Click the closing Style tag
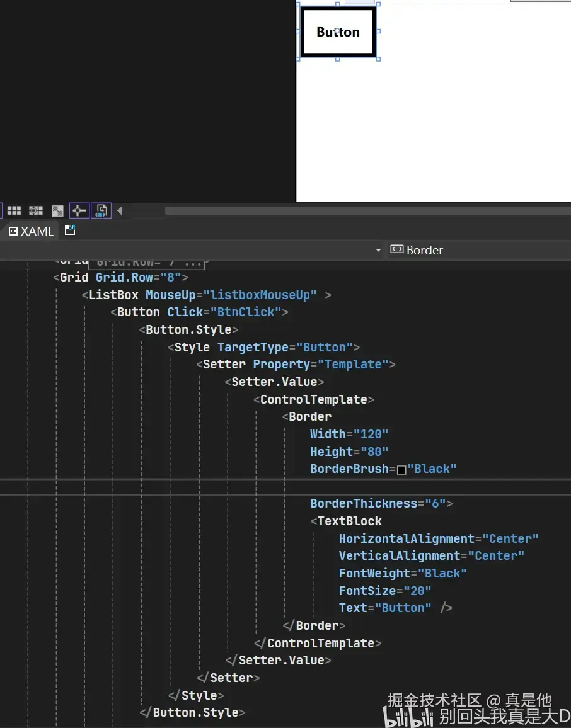This screenshot has height=728, width=571. point(195,695)
